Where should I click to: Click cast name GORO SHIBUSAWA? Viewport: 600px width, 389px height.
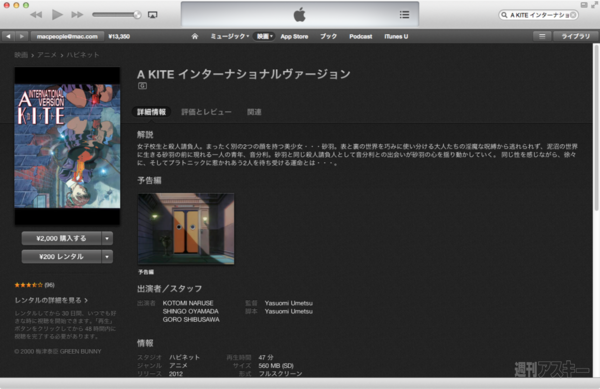tap(191, 319)
